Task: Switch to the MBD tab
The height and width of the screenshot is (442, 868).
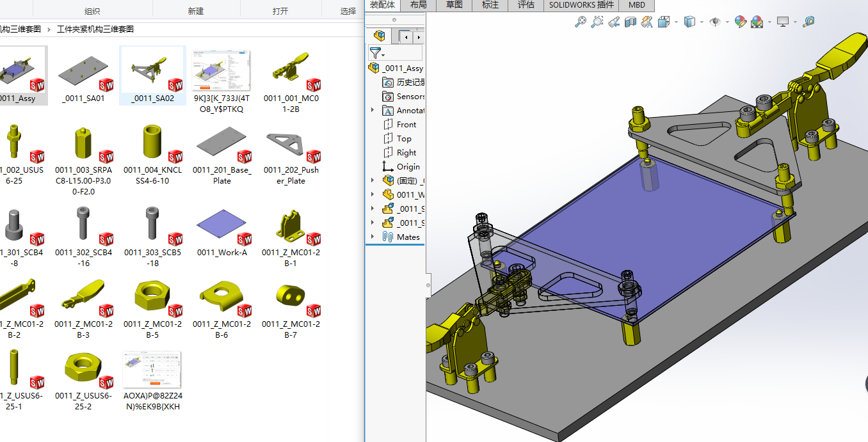Action: (x=637, y=4)
